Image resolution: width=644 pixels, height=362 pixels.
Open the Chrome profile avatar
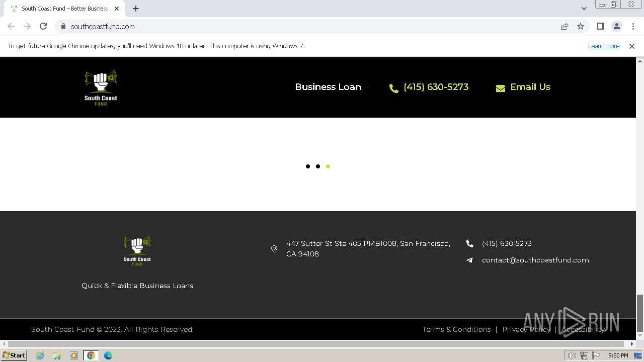616,26
